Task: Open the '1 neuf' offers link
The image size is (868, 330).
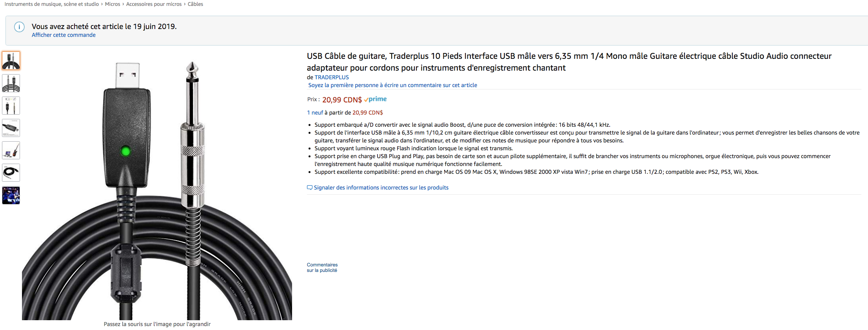Action: point(315,113)
